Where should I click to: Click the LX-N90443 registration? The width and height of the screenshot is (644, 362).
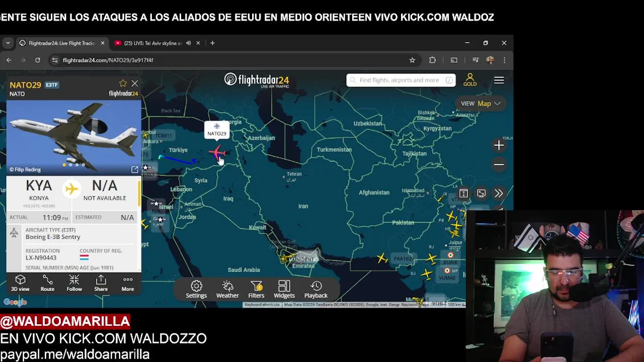tap(41, 258)
